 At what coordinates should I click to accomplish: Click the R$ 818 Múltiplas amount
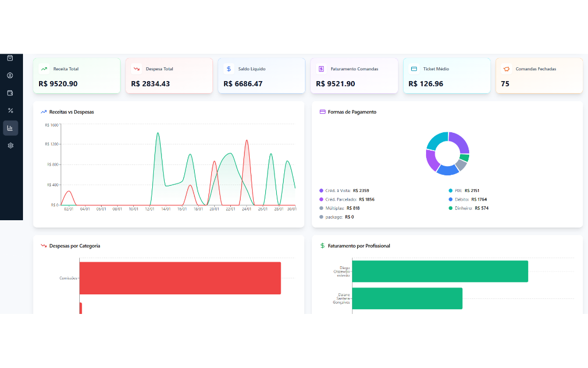click(353, 208)
